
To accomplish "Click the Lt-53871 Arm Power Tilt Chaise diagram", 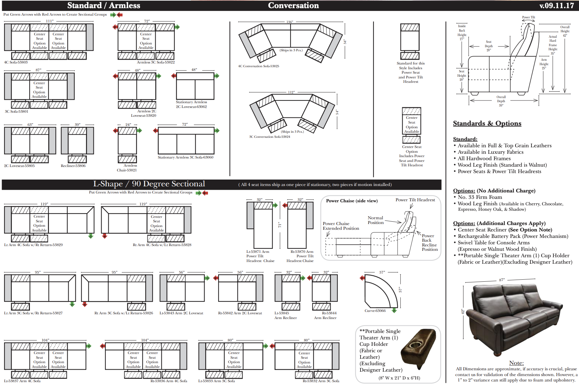I will pos(260,225).
